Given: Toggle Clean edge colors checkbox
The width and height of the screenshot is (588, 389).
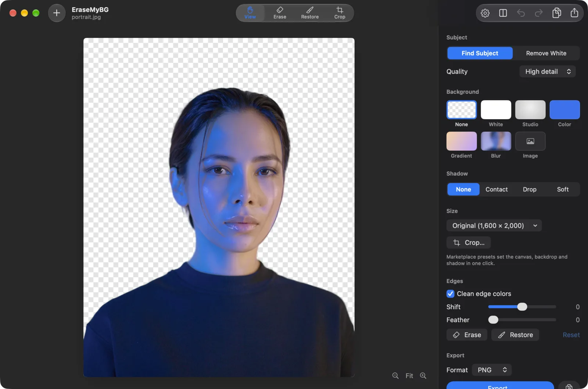Looking at the screenshot, I should pyautogui.click(x=451, y=294).
